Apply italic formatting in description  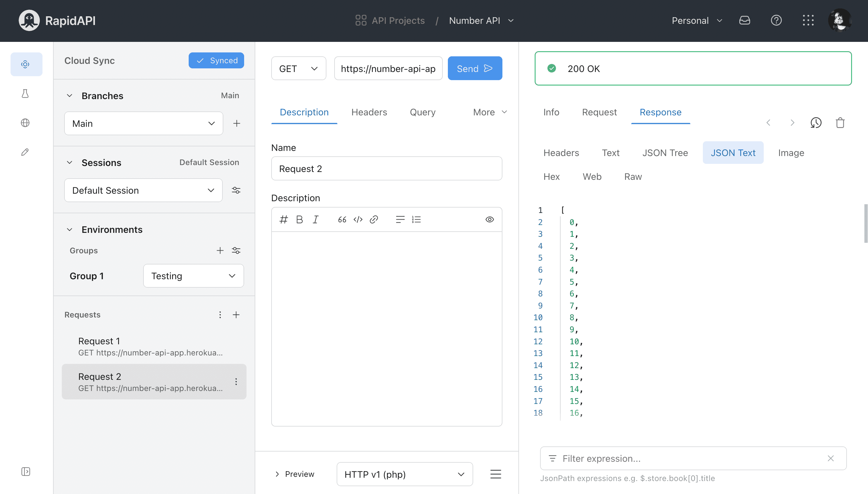[315, 220]
